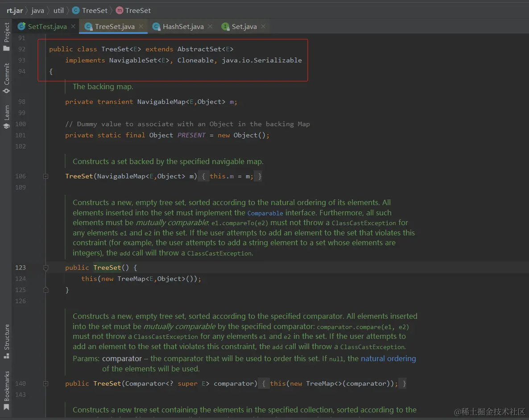Close the HashSet.java tab
Image resolution: width=529 pixels, height=420 pixels.
click(x=210, y=26)
